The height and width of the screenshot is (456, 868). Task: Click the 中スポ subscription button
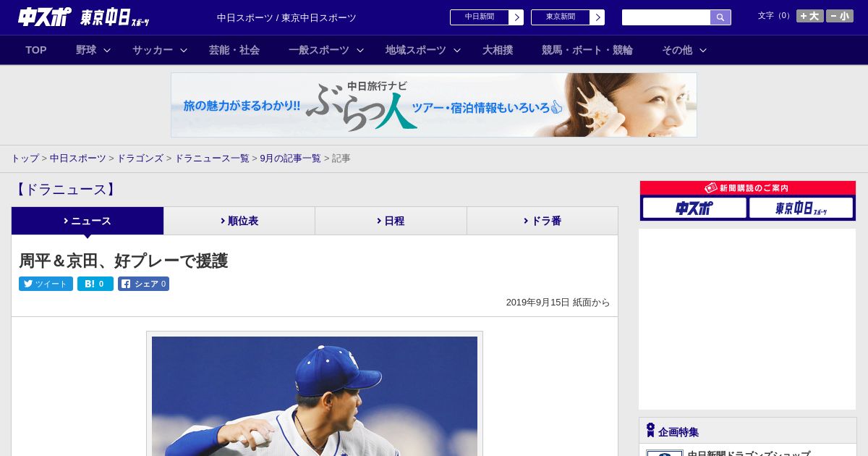point(694,208)
